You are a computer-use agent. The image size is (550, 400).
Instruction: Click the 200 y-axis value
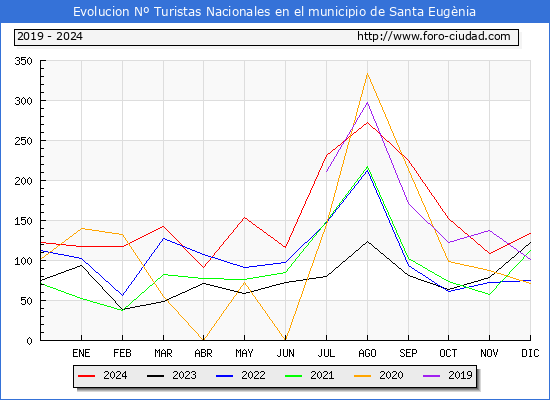click(x=24, y=181)
